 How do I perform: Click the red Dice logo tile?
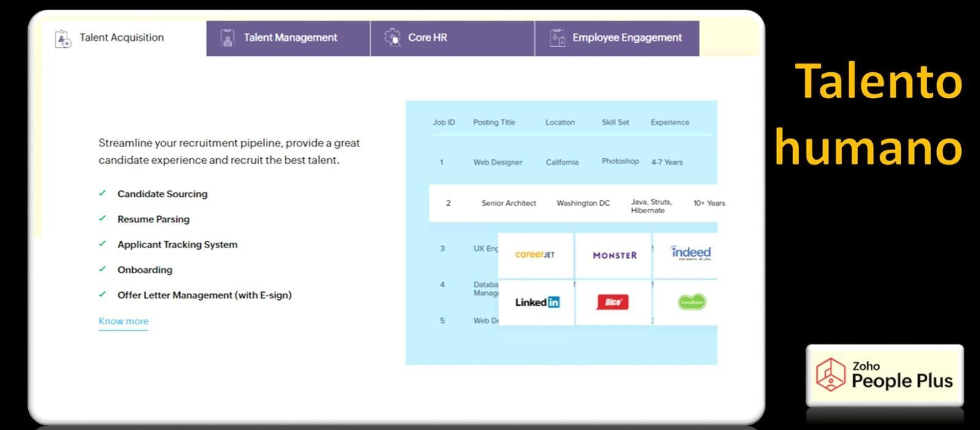[x=612, y=302]
